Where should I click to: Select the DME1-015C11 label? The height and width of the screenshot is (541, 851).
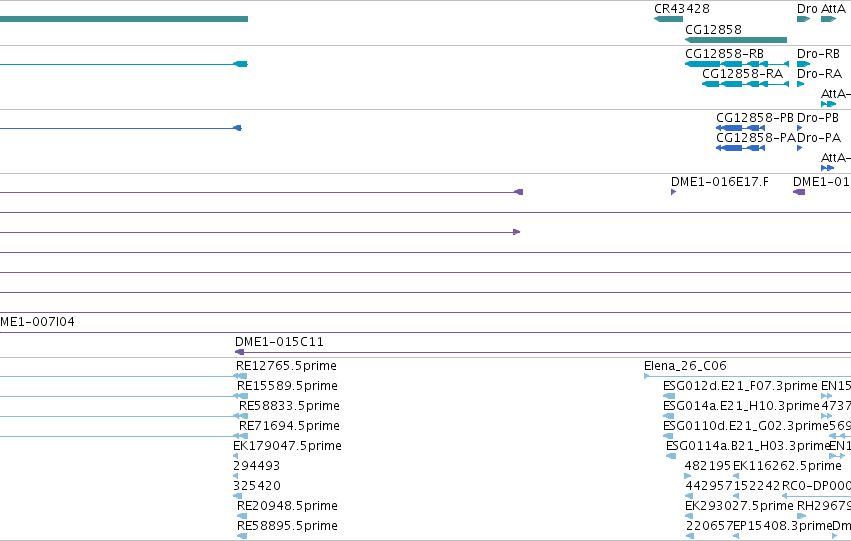tap(279, 342)
